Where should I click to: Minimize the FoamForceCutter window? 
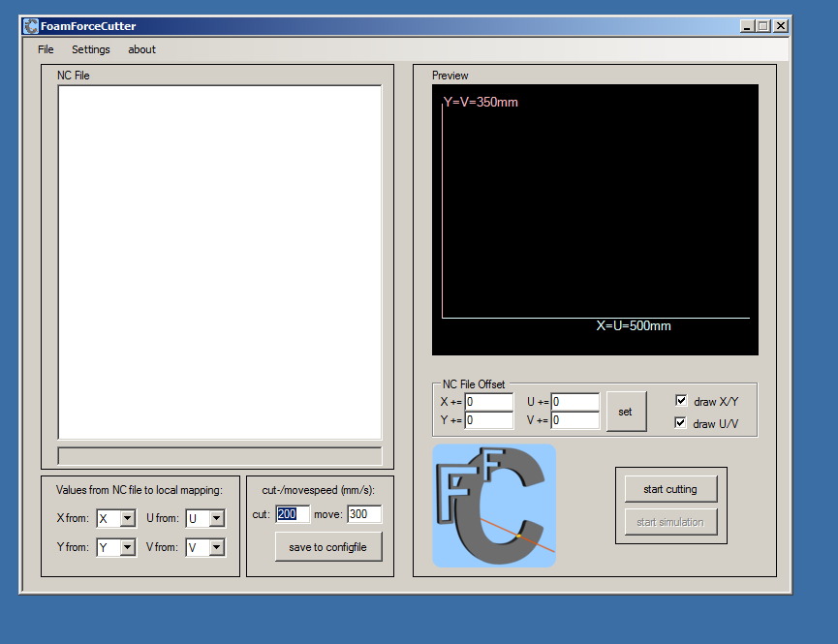click(x=747, y=25)
